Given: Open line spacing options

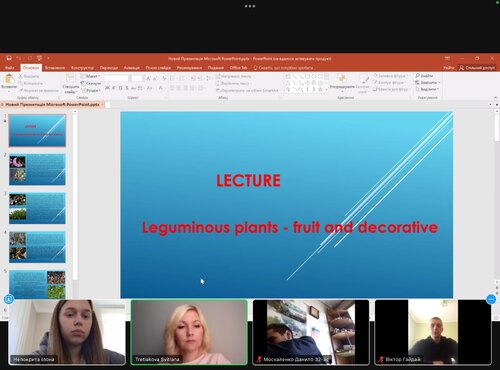Looking at the screenshot, I should (208, 79).
